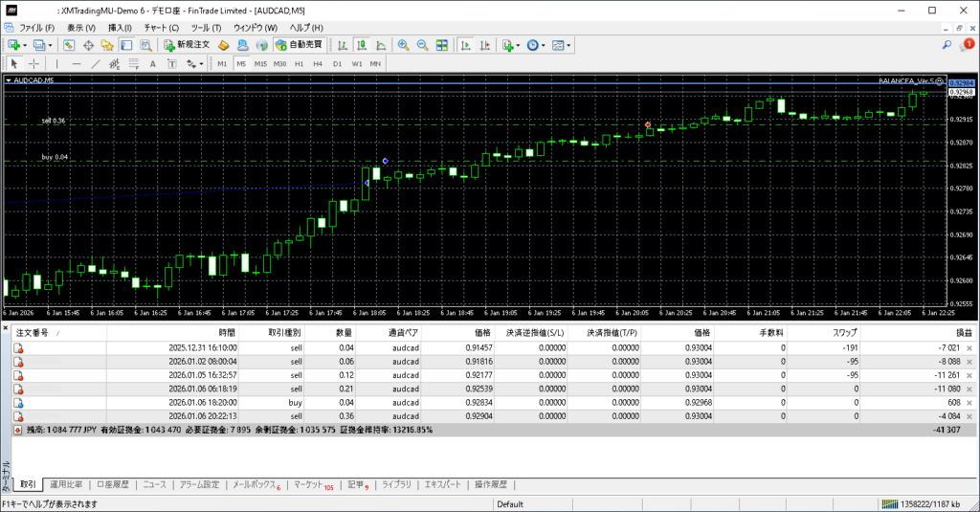Switch chart to H4 timeframe
Image resolution: width=980 pixels, height=512 pixels.
point(318,64)
